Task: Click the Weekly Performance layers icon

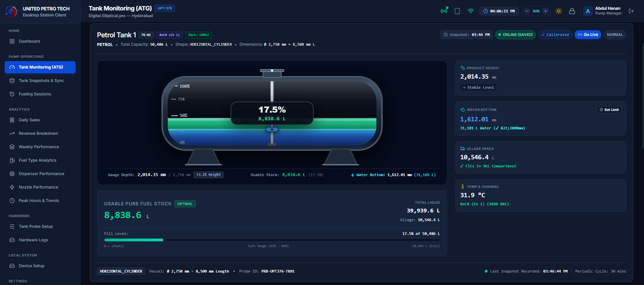Action: (x=12, y=147)
